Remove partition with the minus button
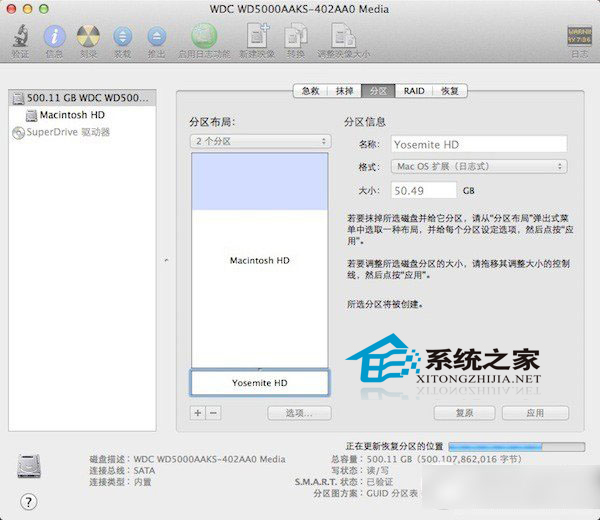600x520 pixels. [x=214, y=413]
